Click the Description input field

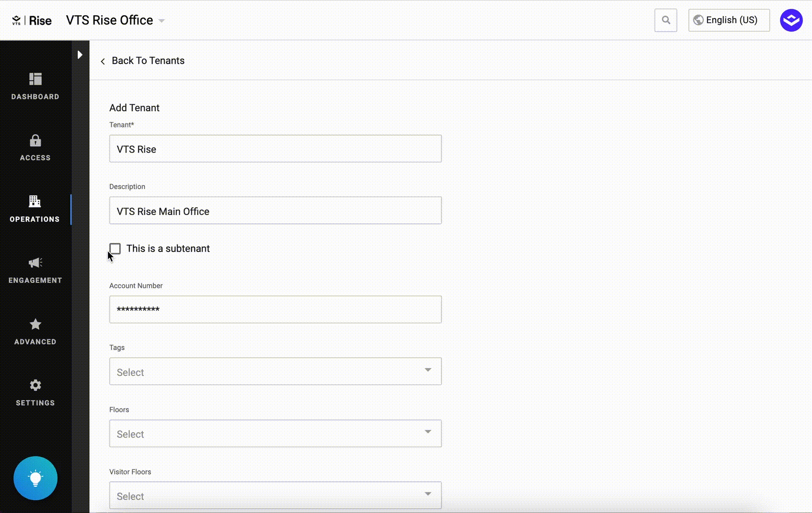[x=275, y=210]
